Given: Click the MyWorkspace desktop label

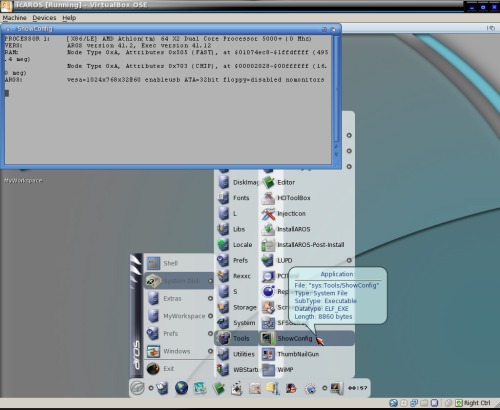Looking at the screenshot, I should coord(23,181).
